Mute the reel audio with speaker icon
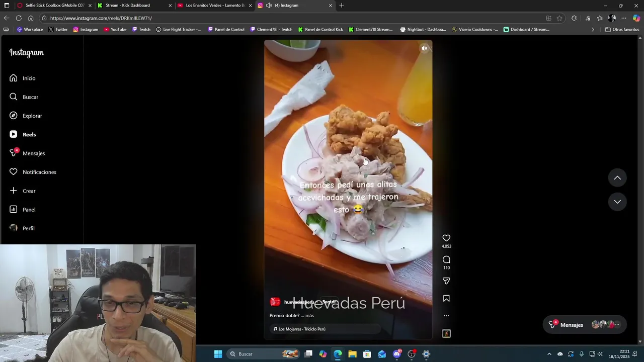Viewport: 644px width, 362px height. [424, 48]
